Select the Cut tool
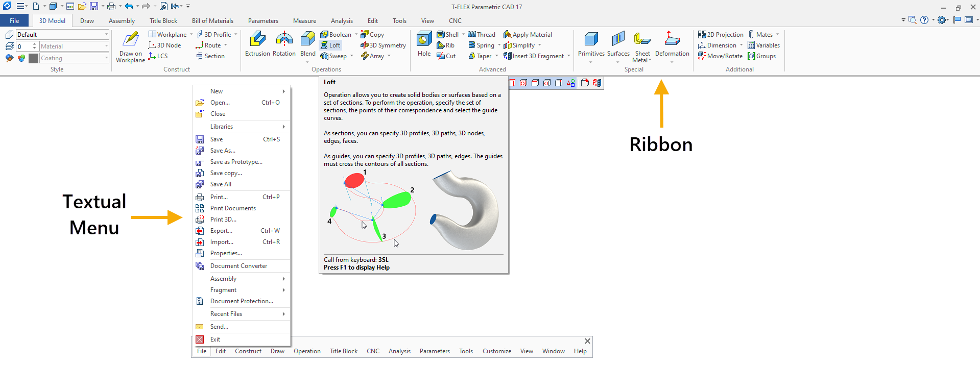 (446, 56)
